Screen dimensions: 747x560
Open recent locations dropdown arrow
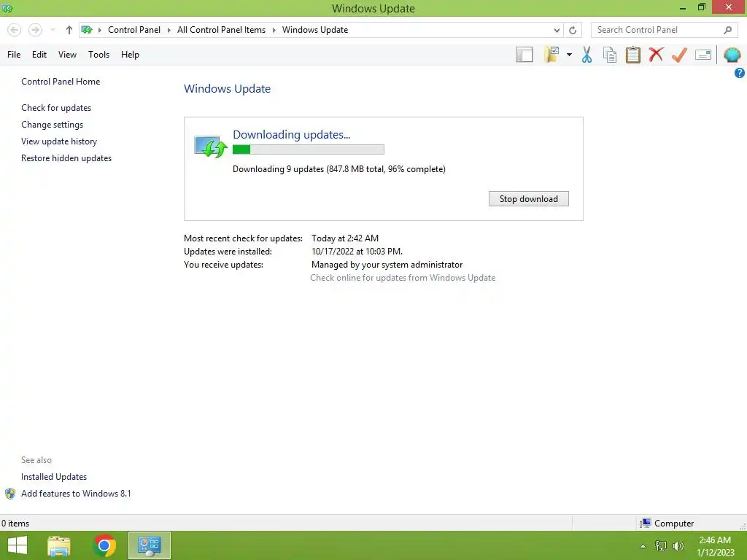(x=53, y=30)
